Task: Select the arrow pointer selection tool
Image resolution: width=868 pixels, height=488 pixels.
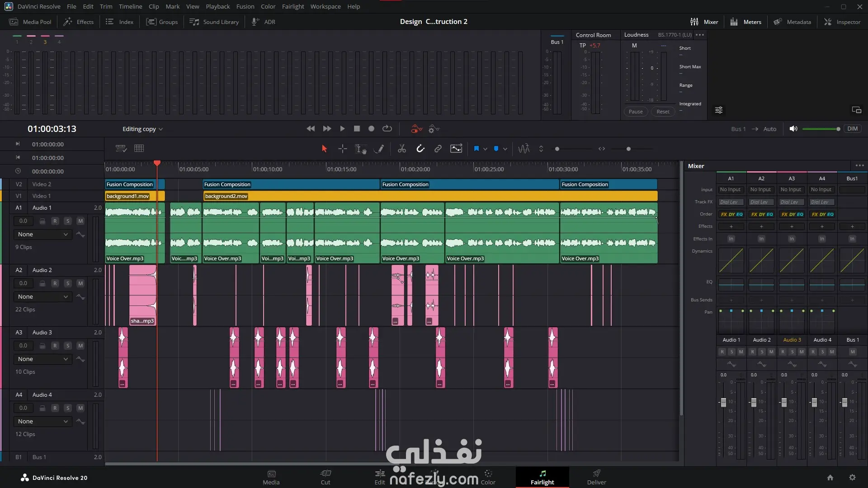Action: point(324,149)
